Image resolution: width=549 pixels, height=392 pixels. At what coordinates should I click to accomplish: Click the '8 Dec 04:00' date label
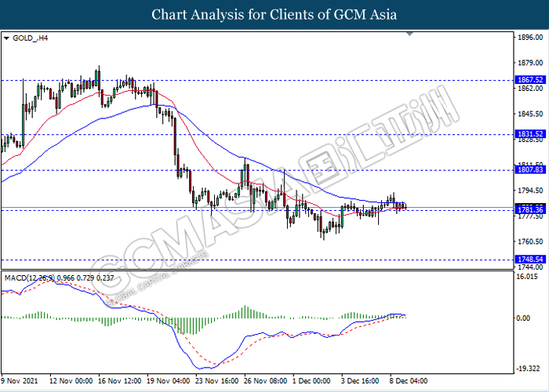point(410,381)
